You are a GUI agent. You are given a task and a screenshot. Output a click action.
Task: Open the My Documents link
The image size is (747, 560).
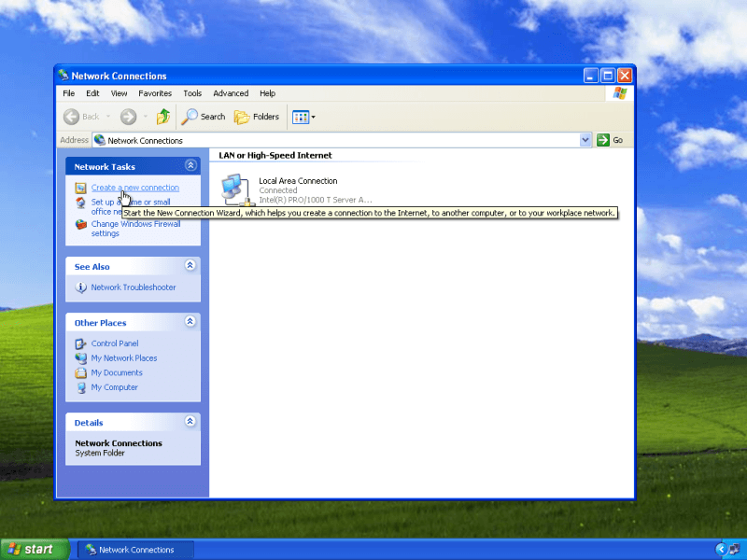(x=117, y=372)
